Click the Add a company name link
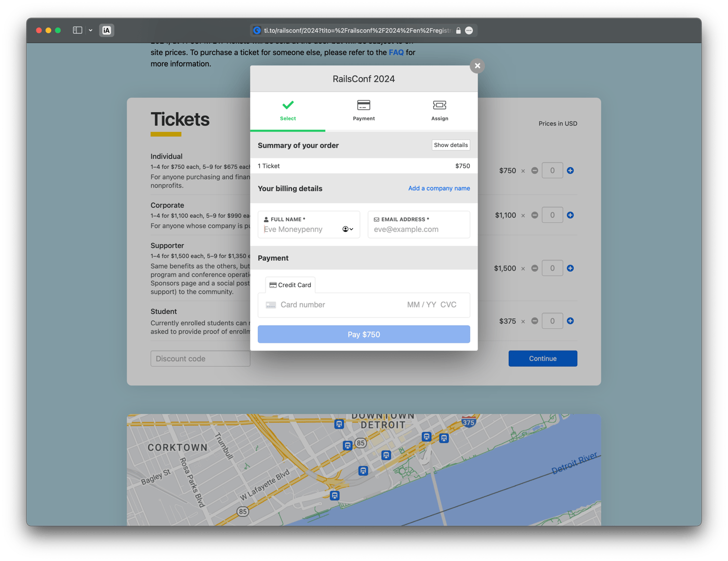Screen dimensions: 728x561 [x=439, y=188]
